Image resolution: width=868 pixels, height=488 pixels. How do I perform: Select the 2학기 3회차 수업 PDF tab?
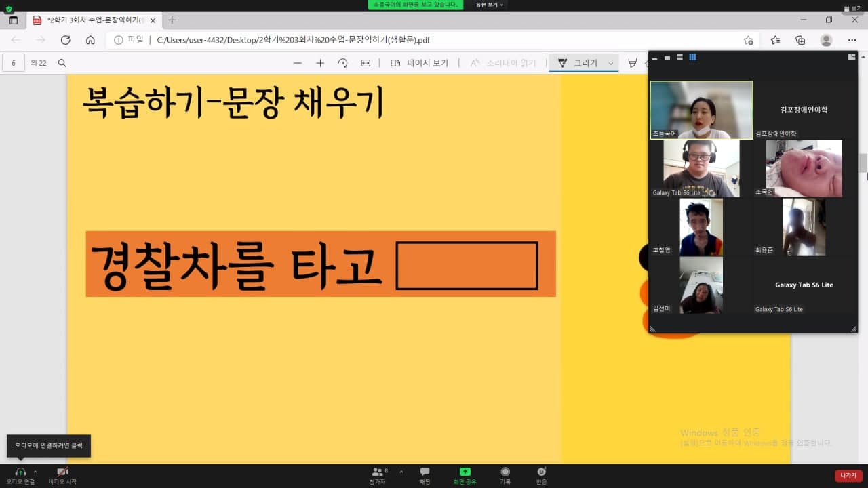pyautogui.click(x=93, y=20)
